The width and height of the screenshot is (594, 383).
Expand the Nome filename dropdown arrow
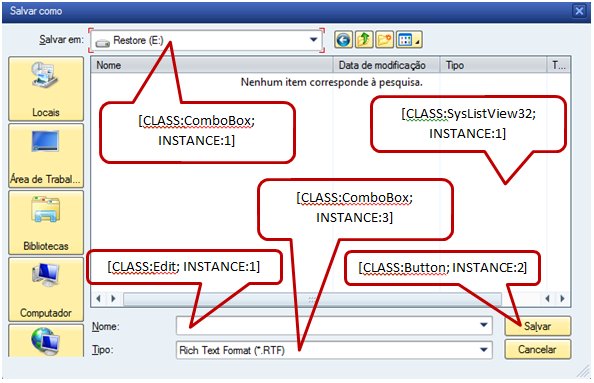pos(484,325)
